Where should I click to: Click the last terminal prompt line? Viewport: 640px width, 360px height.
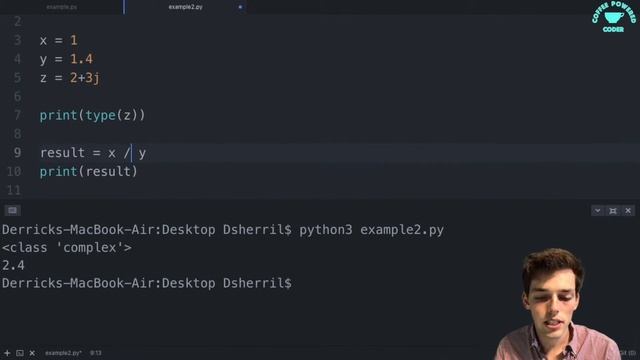[x=147, y=283]
